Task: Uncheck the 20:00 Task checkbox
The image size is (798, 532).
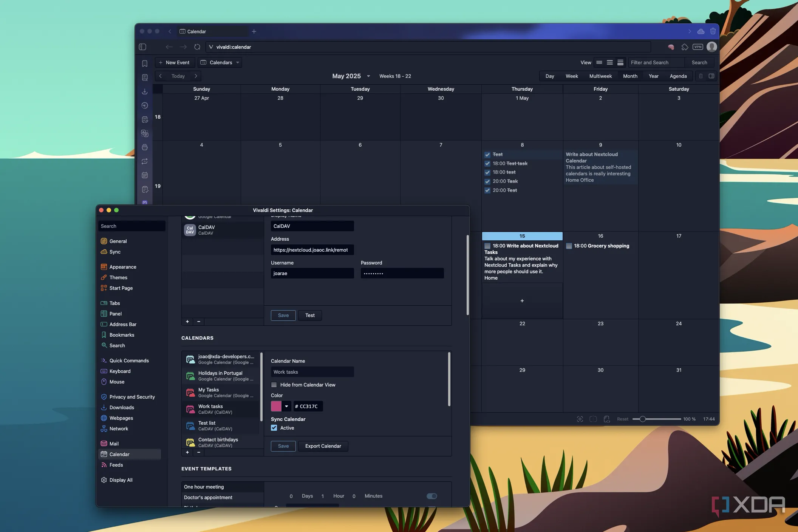Action: click(487, 181)
